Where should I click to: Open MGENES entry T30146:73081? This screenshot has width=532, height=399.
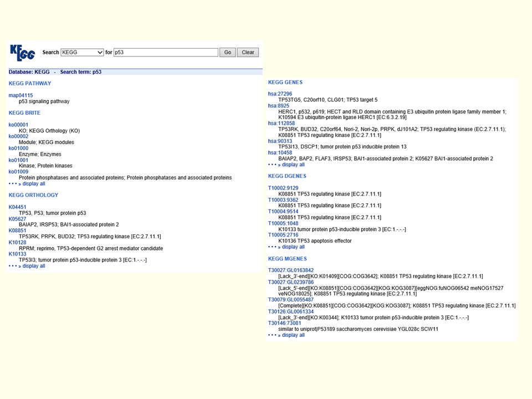tap(285, 323)
